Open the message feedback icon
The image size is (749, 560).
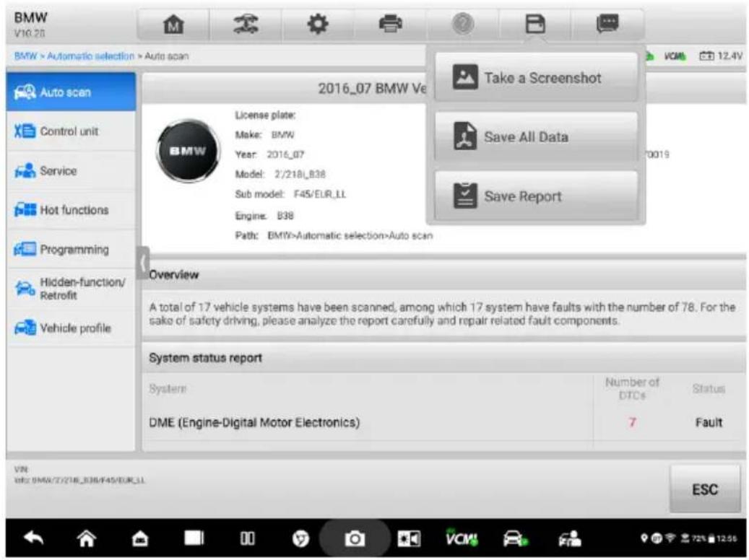[607, 23]
